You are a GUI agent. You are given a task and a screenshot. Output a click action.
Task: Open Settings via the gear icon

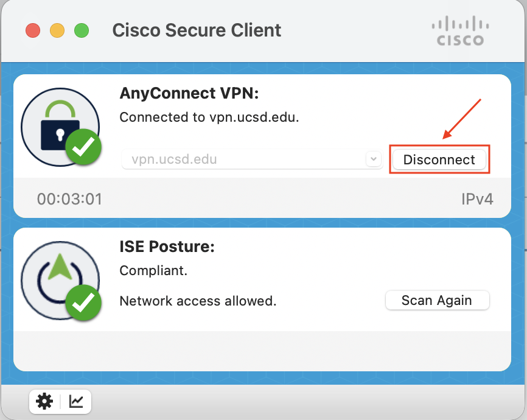point(44,401)
